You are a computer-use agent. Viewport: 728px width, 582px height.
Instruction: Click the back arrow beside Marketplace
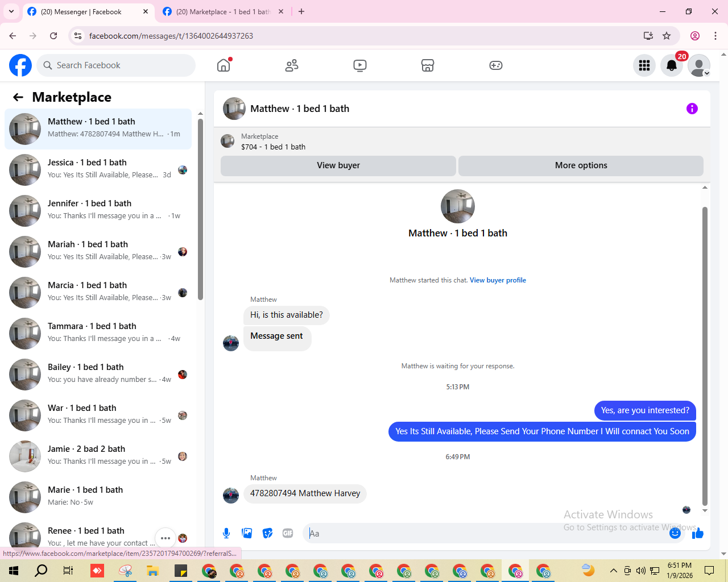(x=18, y=97)
